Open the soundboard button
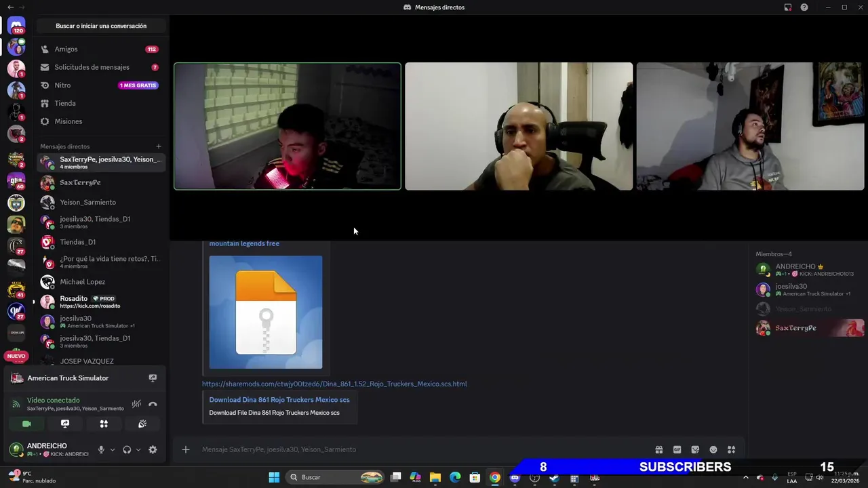Viewport: 868px width, 488px height. tap(142, 424)
